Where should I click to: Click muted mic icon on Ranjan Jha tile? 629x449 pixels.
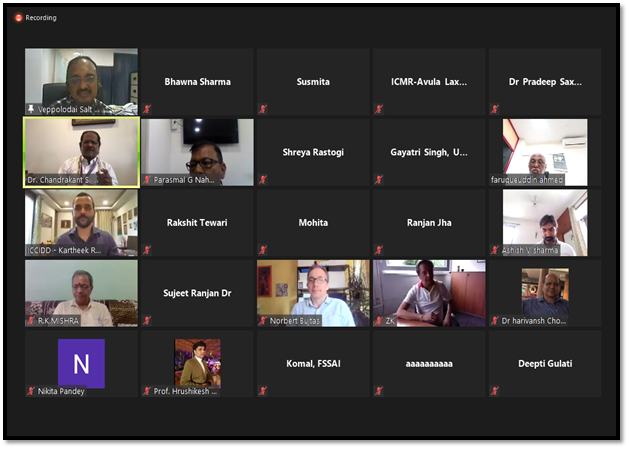point(379,250)
